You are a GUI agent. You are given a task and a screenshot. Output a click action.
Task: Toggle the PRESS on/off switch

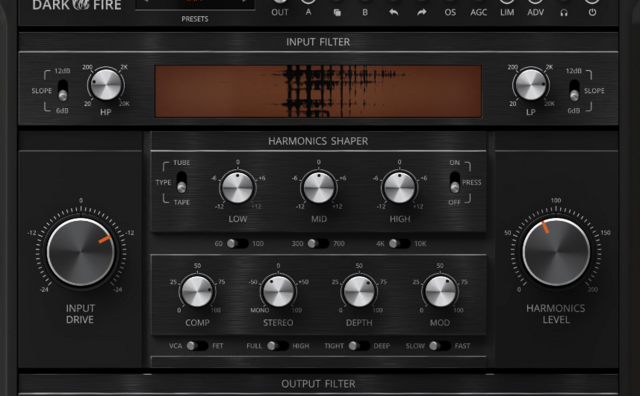coord(455,182)
